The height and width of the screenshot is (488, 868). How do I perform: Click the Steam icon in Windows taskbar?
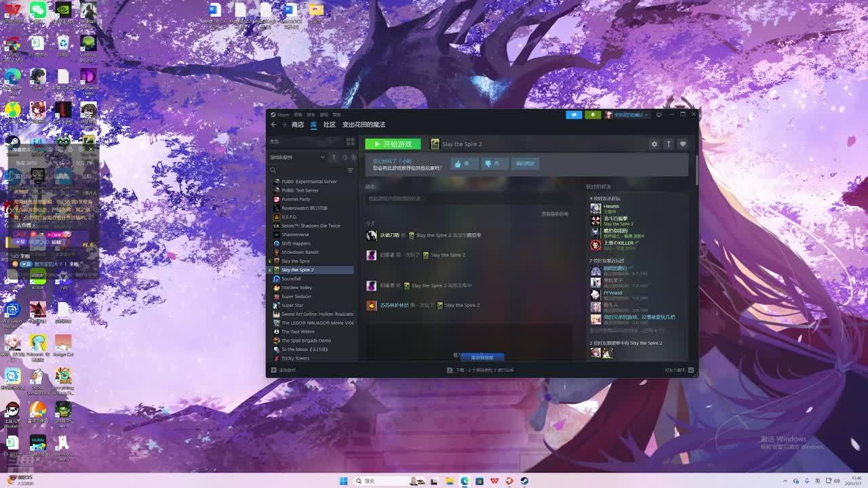(524, 481)
